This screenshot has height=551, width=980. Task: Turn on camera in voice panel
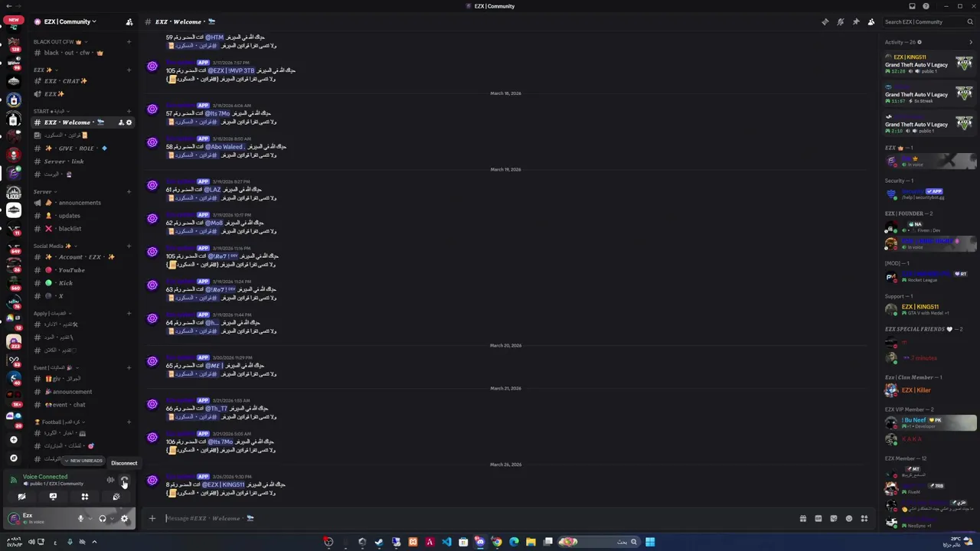point(21,497)
